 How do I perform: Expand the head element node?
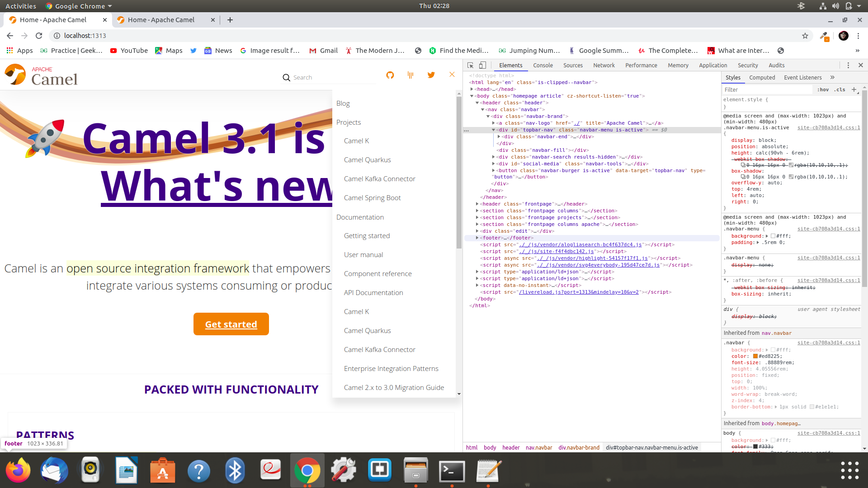click(472, 89)
